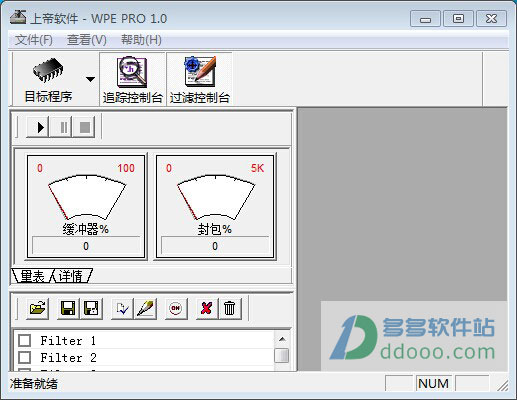Click the 封包% value field
Screen dimensions: 517x400
coord(215,246)
